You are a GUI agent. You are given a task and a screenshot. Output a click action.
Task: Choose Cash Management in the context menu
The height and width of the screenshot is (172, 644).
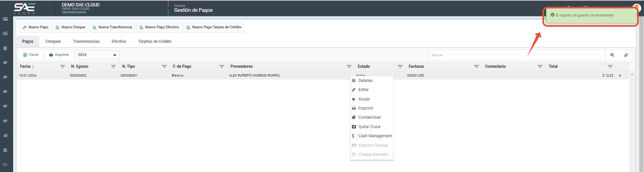pyautogui.click(x=372, y=136)
